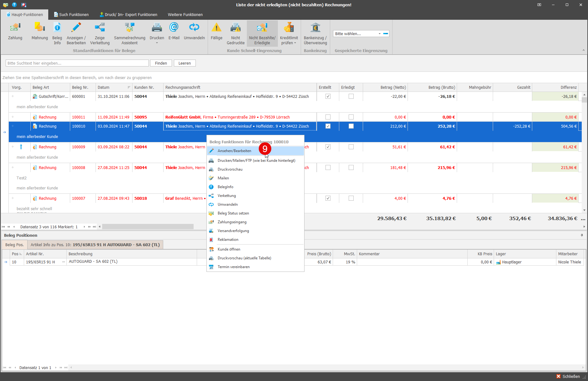
Task: Choose Mailen from context menu
Action: tap(255, 178)
